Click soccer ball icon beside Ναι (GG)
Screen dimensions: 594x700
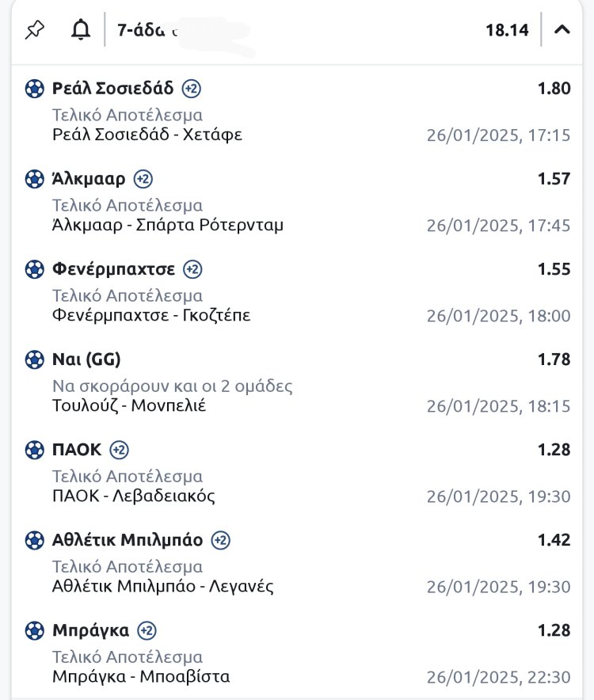click(35, 360)
